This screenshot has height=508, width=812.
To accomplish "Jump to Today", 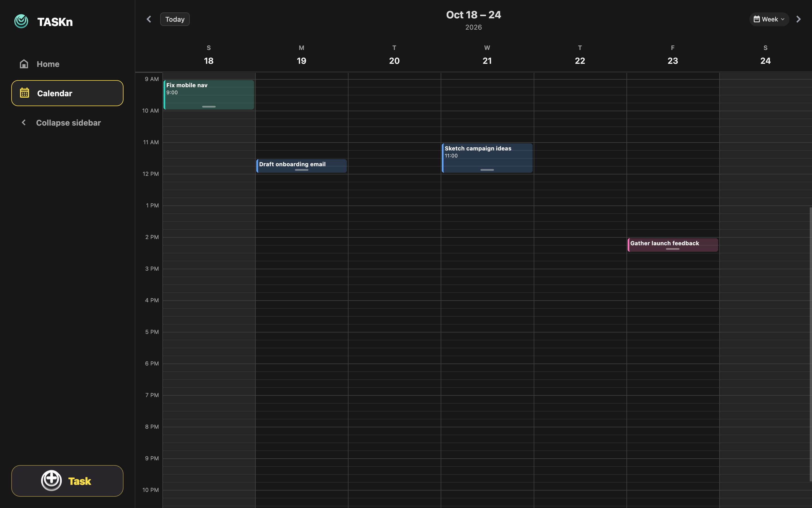I will [x=175, y=19].
